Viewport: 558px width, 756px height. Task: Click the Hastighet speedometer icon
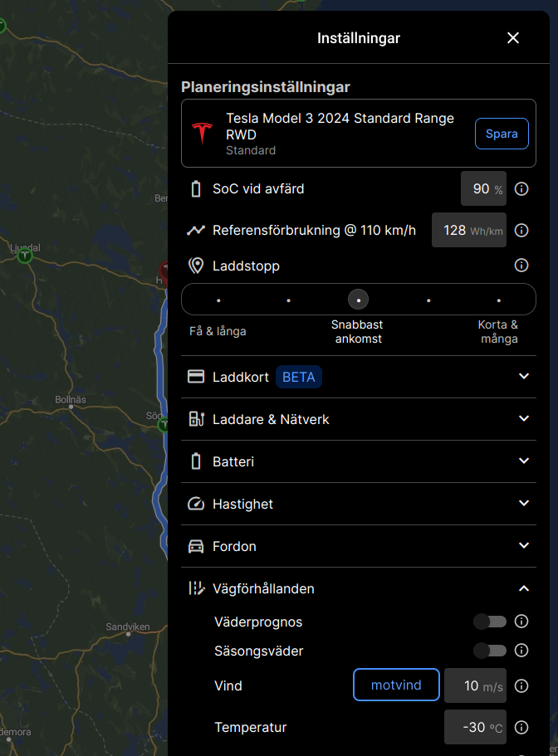click(196, 504)
